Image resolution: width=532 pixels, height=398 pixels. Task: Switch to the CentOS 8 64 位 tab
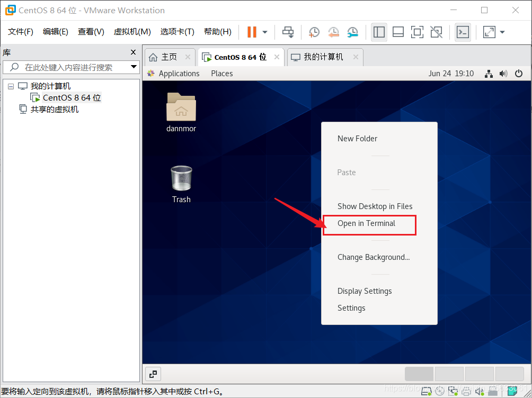[240, 57]
